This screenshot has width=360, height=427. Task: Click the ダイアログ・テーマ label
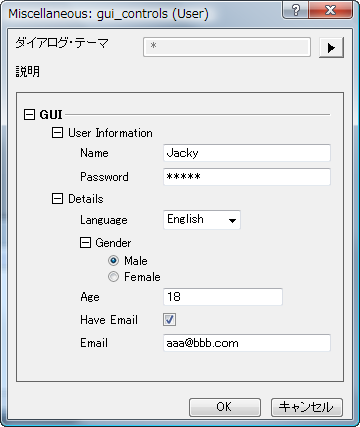(62, 43)
